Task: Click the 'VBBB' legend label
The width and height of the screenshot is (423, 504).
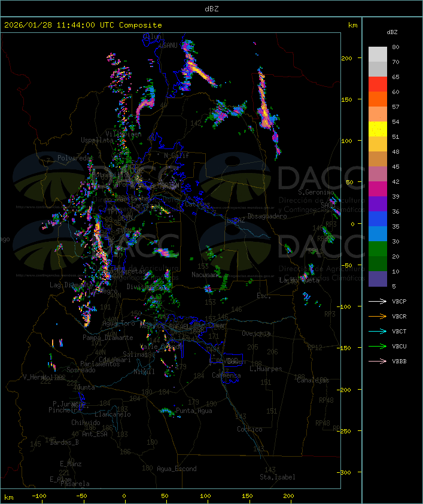Action: 399,362
